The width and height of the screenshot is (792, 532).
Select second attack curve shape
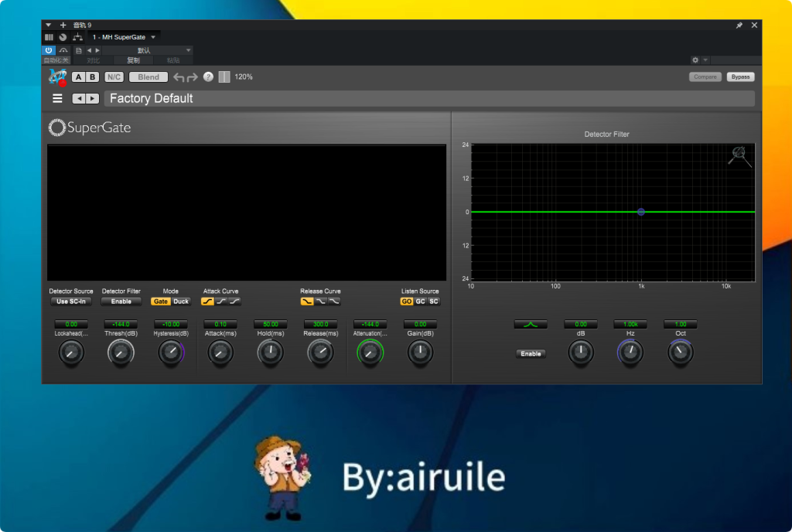221,302
